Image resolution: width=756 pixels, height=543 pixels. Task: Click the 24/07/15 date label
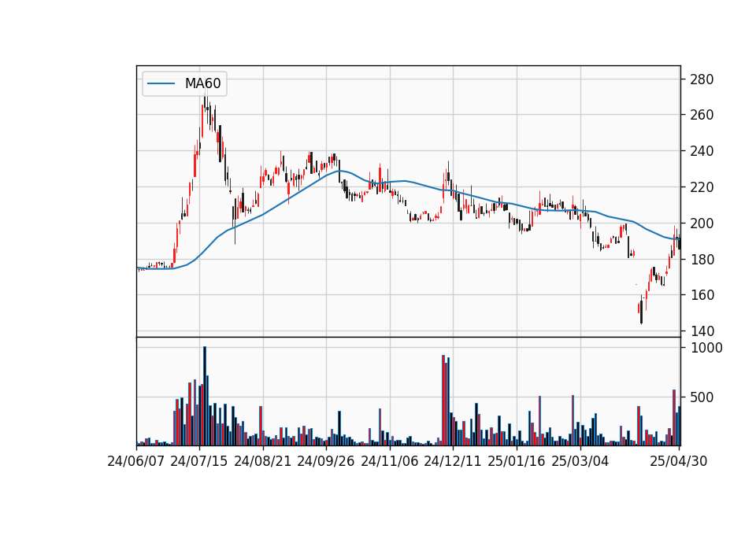click(199, 462)
